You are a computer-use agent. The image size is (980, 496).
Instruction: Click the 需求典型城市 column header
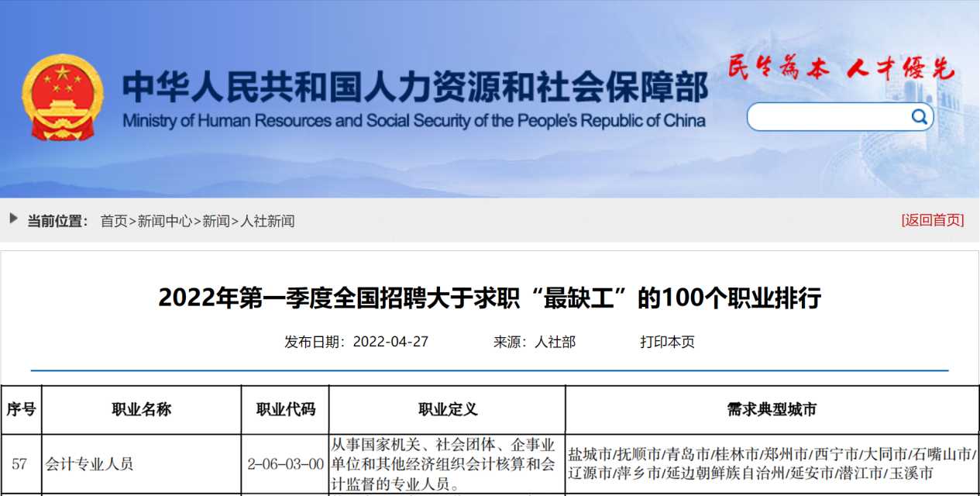771,410
